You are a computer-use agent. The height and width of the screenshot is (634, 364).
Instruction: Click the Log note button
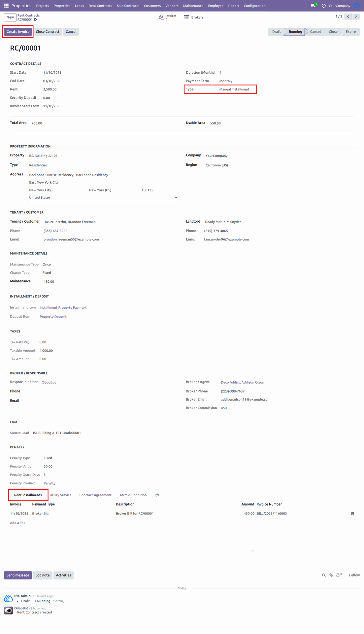(43, 575)
